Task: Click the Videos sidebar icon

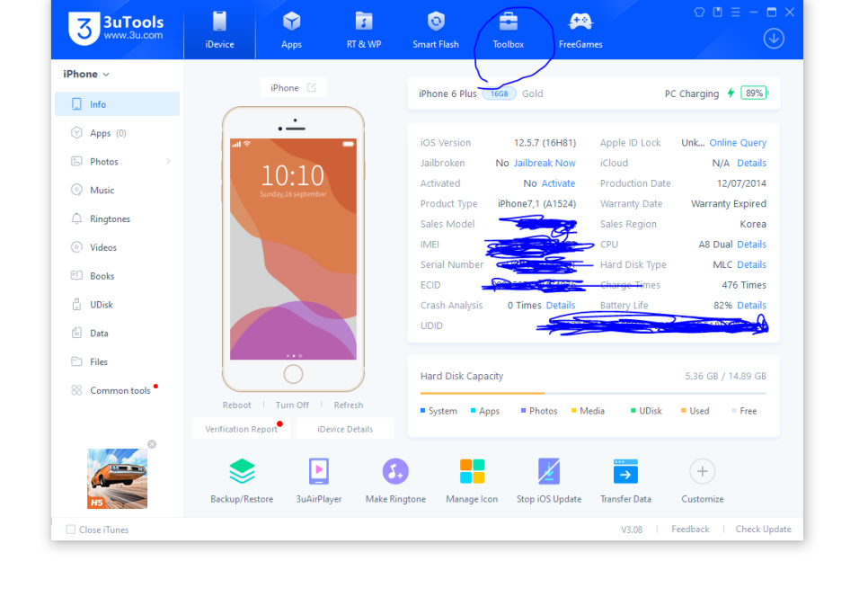Action: [x=76, y=247]
